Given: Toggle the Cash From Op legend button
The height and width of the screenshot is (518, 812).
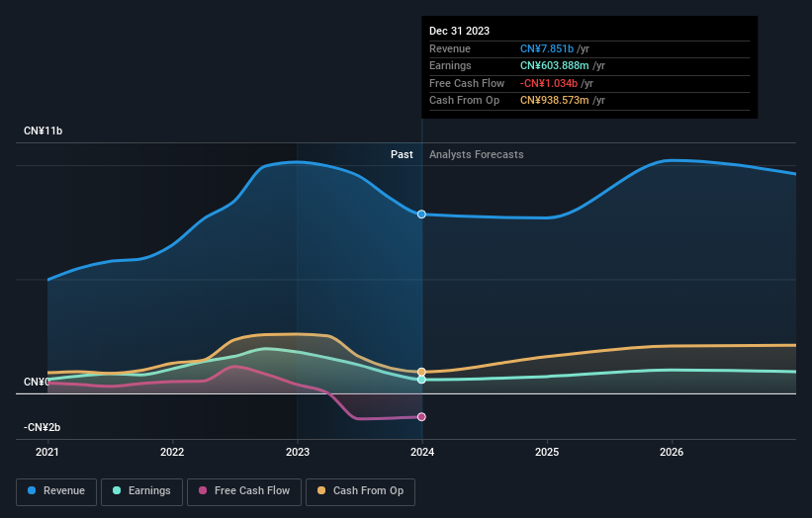Looking at the screenshot, I should [360, 491].
